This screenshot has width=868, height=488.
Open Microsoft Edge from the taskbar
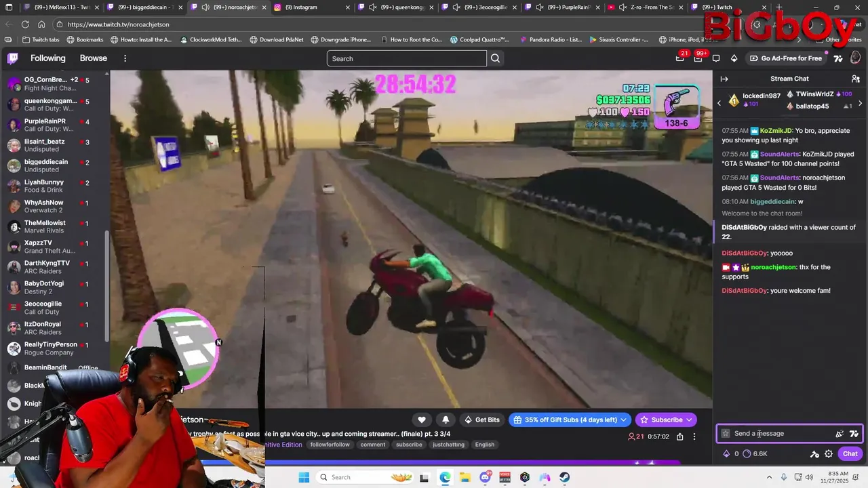click(445, 477)
